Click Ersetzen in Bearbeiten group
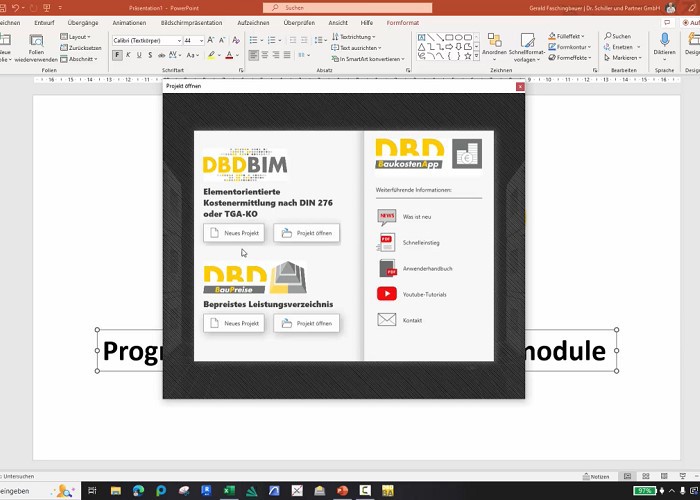 click(622, 47)
